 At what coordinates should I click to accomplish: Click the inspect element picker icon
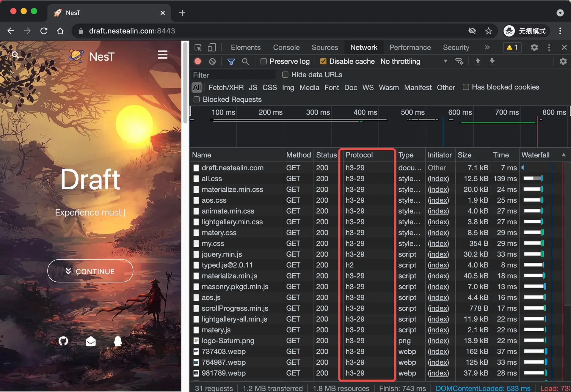198,48
